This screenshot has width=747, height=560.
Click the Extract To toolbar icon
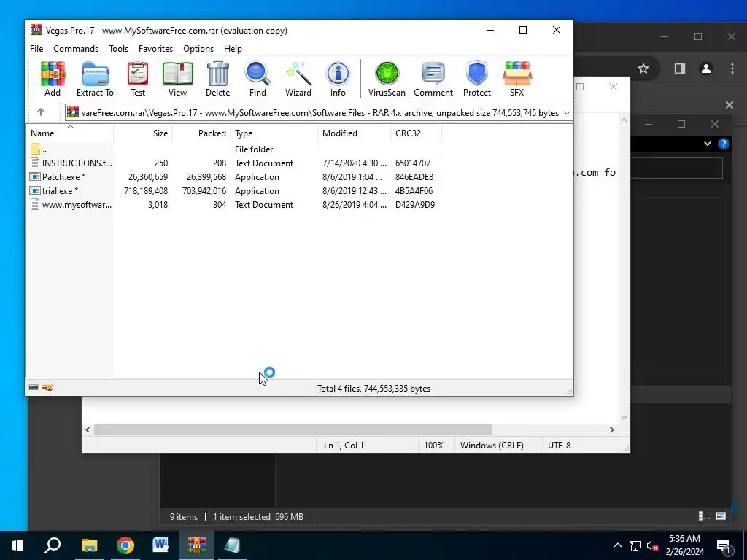[x=95, y=79]
